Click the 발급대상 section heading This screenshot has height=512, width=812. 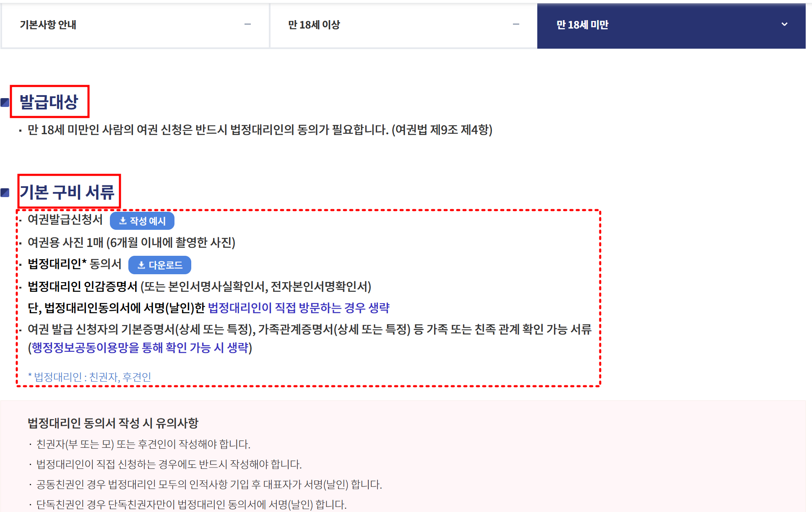[x=49, y=102]
